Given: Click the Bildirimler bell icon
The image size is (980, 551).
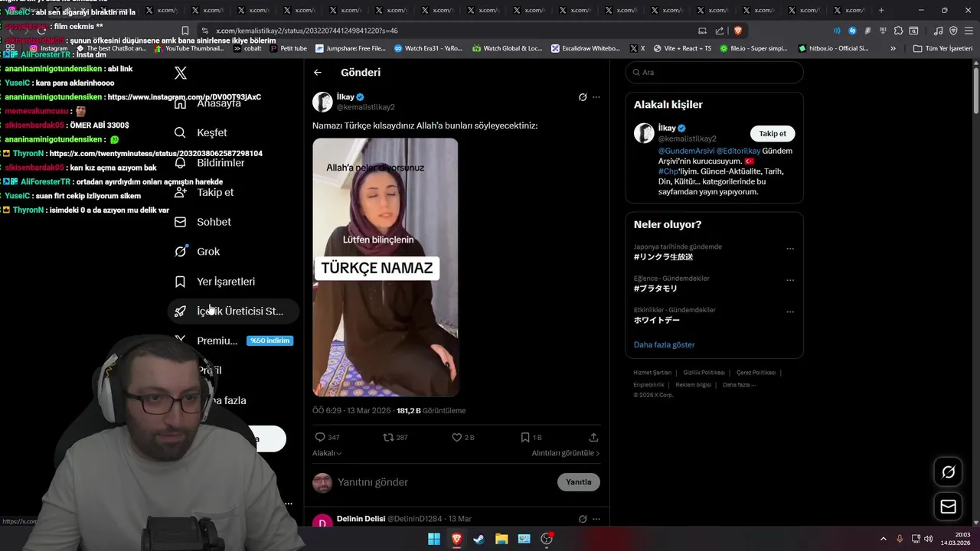Looking at the screenshot, I should [x=180, y=162].
